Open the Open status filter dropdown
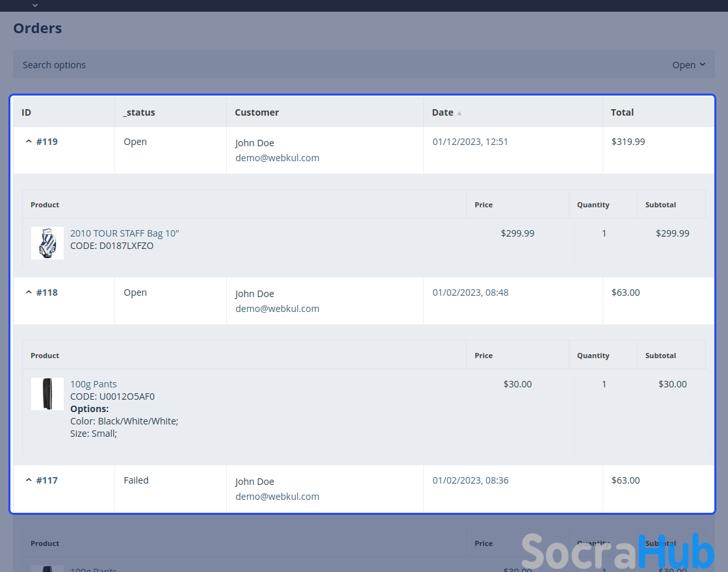 tap(688, 65)
